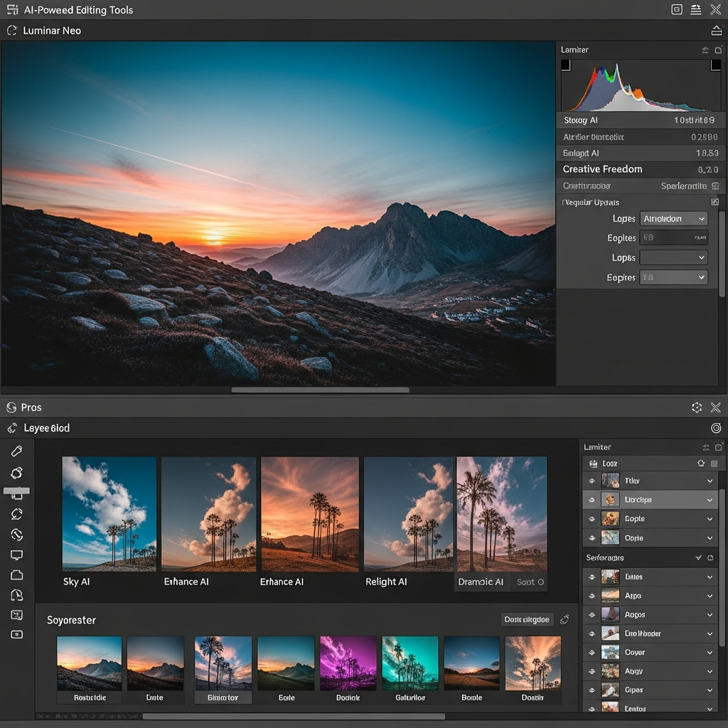Hide the Atpa layer using eye icon

(591, 596)
